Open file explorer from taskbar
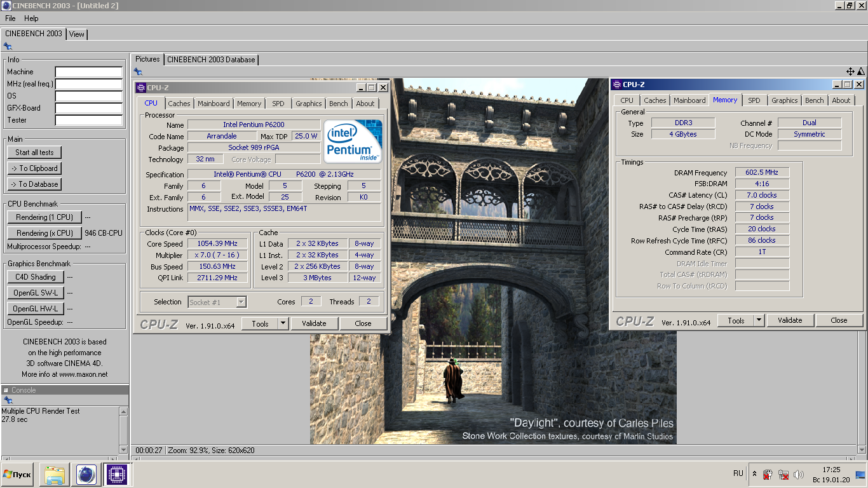Viewport: 868px width, 488px height. (x=55, y=475)
